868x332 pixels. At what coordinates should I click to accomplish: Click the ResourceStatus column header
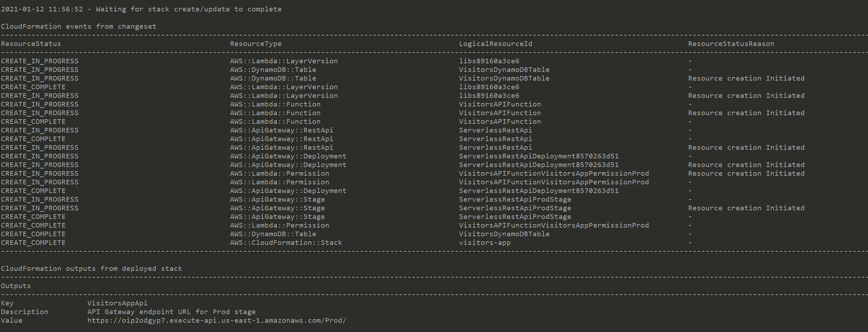tap(31, 44)
